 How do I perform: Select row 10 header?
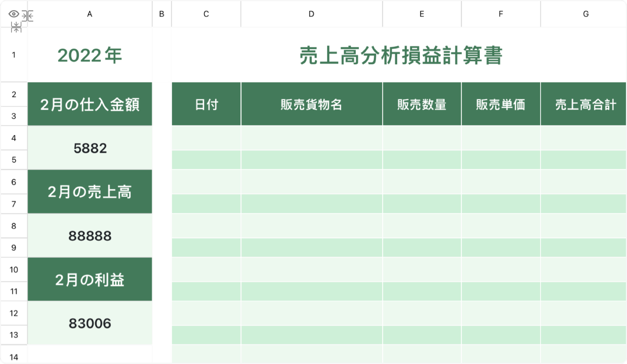coord(14,270)
